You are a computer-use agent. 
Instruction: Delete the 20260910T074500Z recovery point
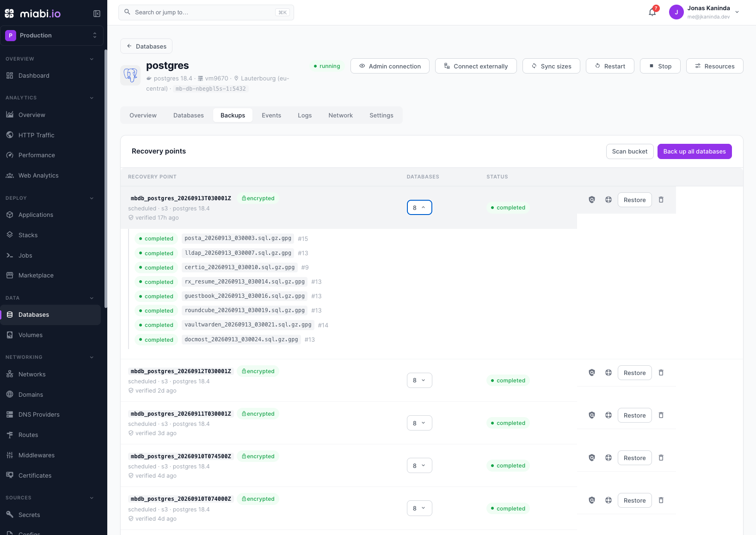[x=661, y=458]
